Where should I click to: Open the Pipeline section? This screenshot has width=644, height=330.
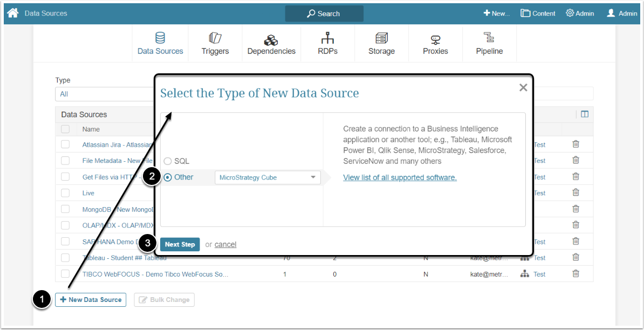[489, 43]
